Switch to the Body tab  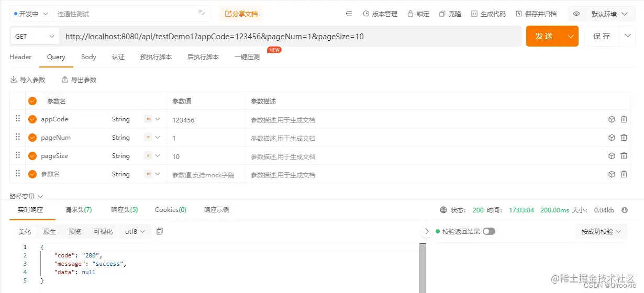tap(88, 57)
